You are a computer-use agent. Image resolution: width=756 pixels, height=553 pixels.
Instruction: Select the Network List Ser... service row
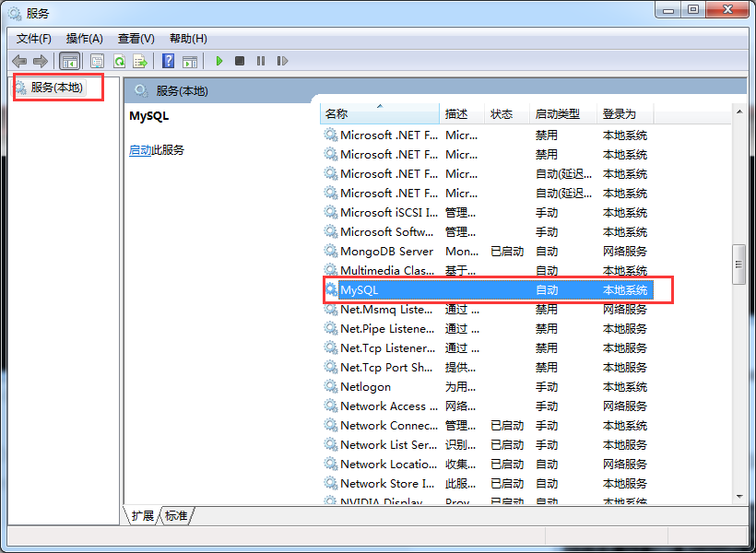(x=489, y=444)
